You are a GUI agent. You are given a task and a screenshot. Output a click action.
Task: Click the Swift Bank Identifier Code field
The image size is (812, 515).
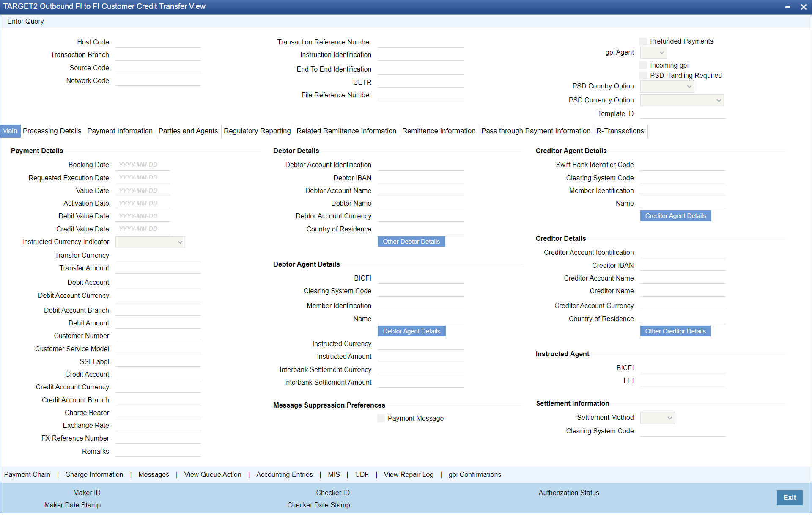(x=683, y=165)
